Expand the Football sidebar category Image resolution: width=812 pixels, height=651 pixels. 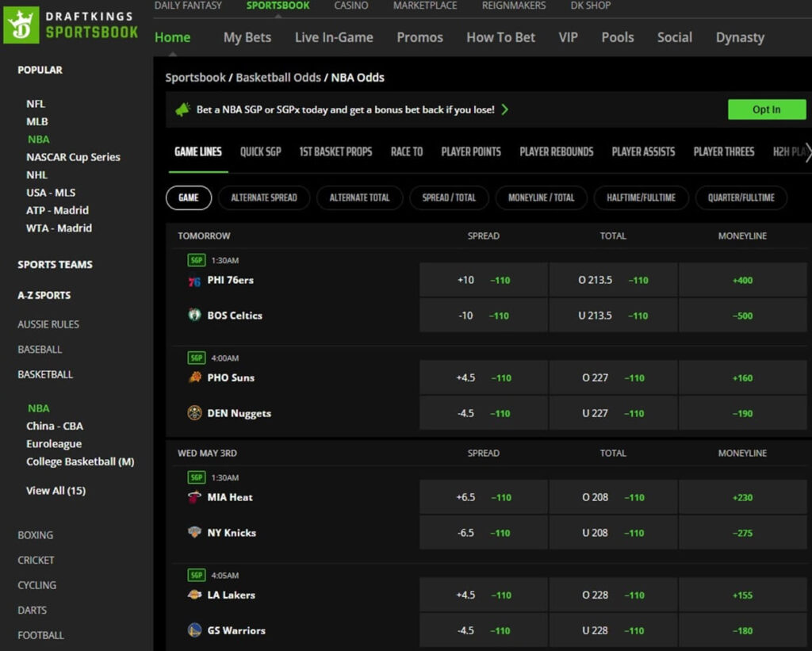(41, 635)
